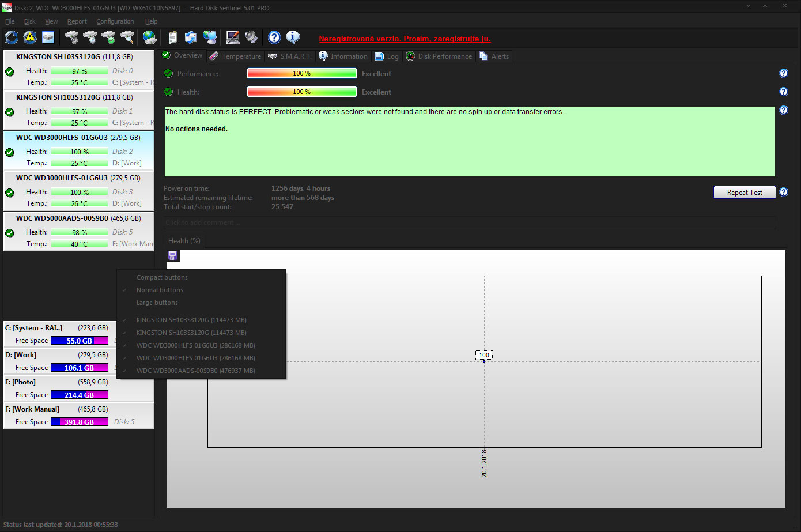Click the F: drive 391,8 GB free space bar
This screenshot has width=801, height=532.
click(x=80, y=422)
